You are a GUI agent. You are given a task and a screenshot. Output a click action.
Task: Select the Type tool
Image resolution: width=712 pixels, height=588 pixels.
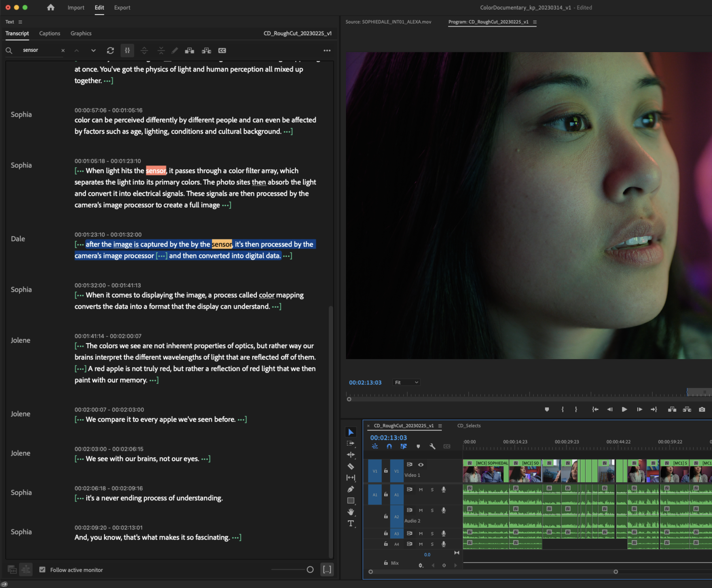[x=351, y=523]
